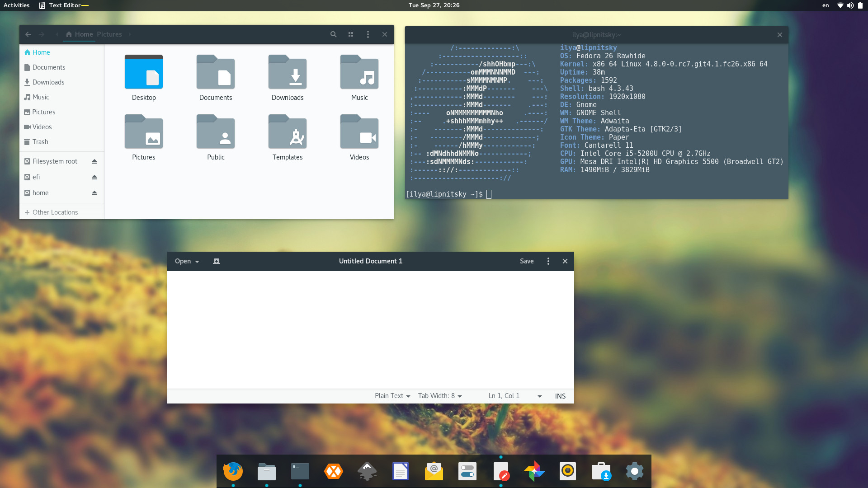Screen dimensions: 868x488
Task: Open the Documents folder icon
Action: point(216,72)
